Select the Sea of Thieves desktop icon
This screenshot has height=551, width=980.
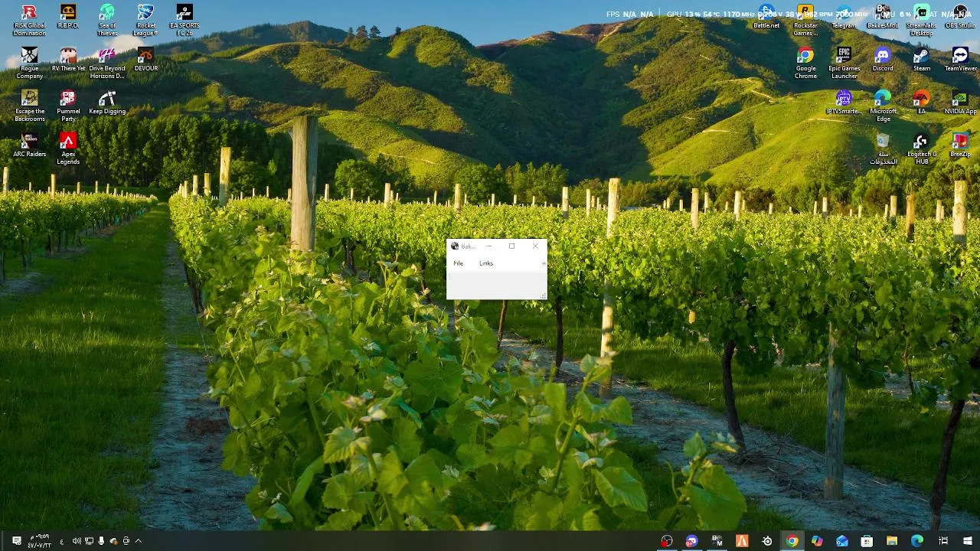point(107,21)
